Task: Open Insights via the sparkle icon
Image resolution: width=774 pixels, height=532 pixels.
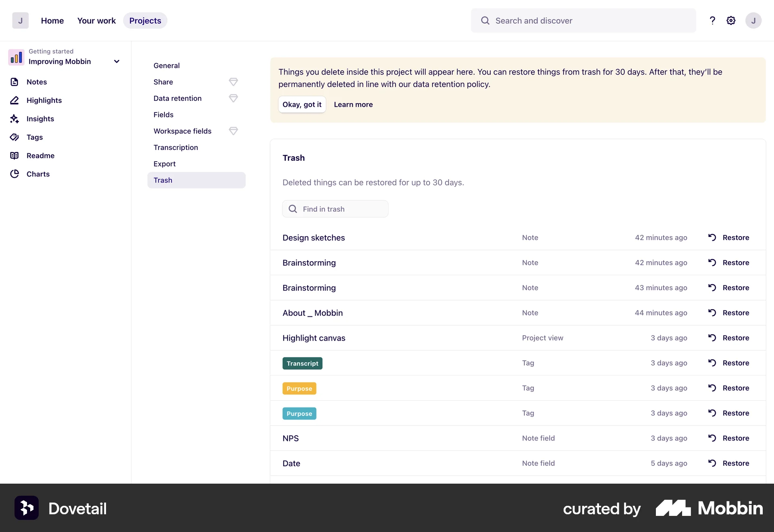Action: point(15,118)
